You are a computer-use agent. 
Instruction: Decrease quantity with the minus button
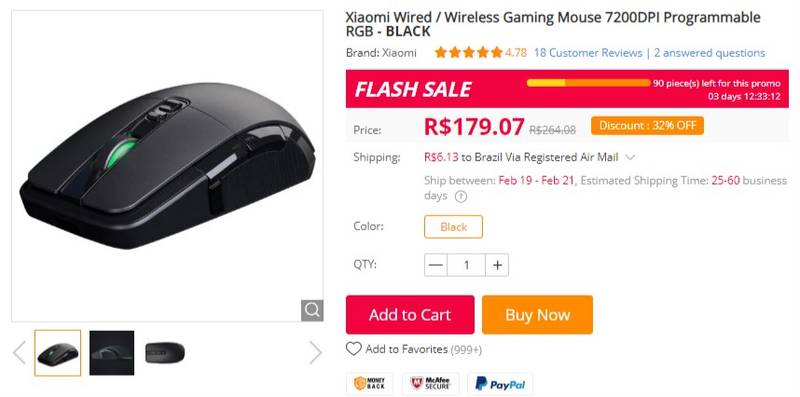pos(436,265)
